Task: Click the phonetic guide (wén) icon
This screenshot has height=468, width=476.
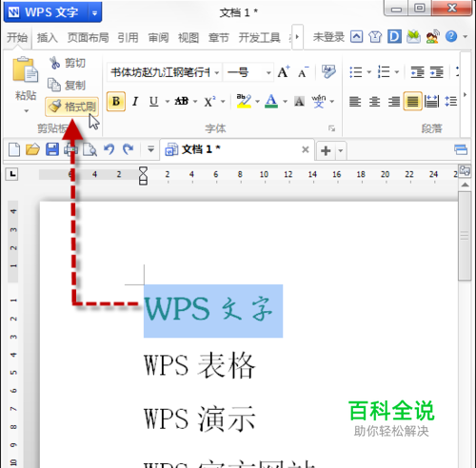Action: point(319,102)
